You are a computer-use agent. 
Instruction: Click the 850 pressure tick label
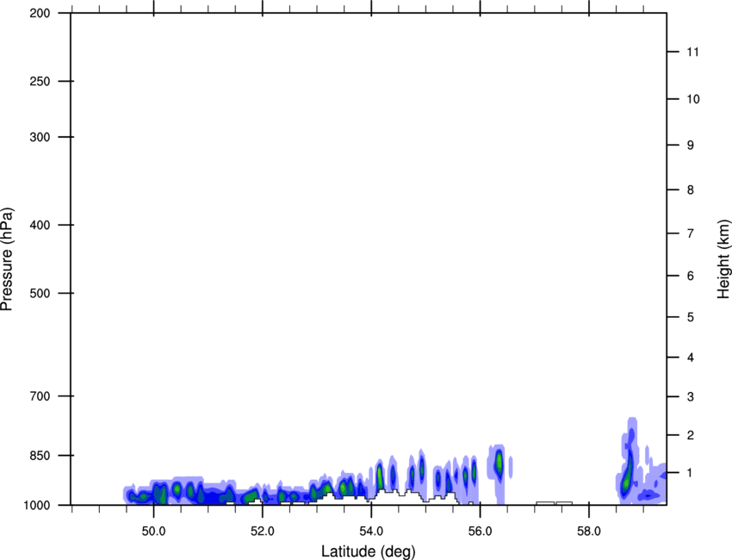(x=40, y=456)
